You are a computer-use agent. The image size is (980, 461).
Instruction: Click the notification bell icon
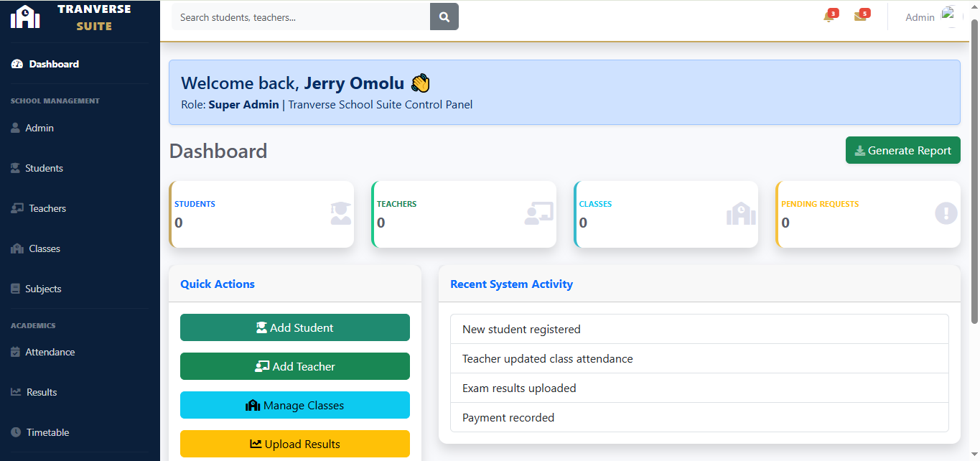pyautogui.click(x=829, y=17)
